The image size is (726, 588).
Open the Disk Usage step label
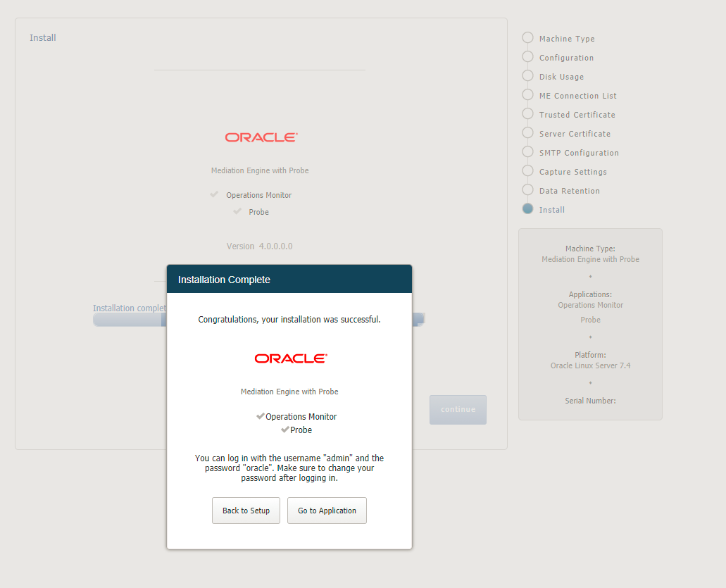pos(561,77)
